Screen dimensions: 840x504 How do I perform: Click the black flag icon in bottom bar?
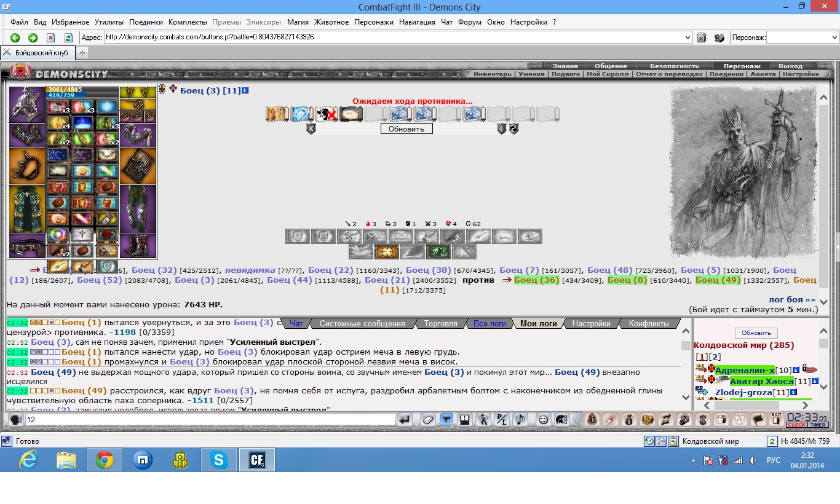tap(759, 420)
